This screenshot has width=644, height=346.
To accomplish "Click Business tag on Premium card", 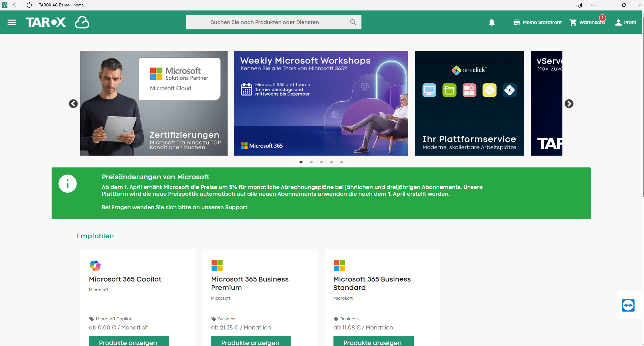I will (x=224, y=319).
